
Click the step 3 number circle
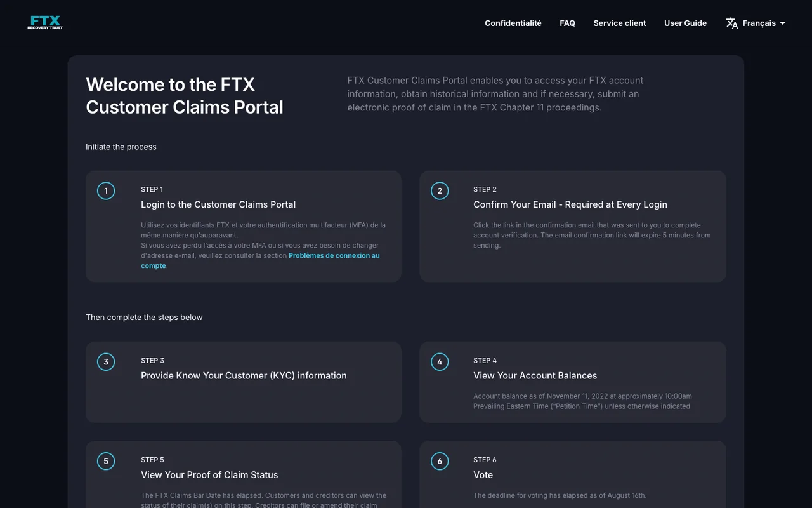point(106,362)
